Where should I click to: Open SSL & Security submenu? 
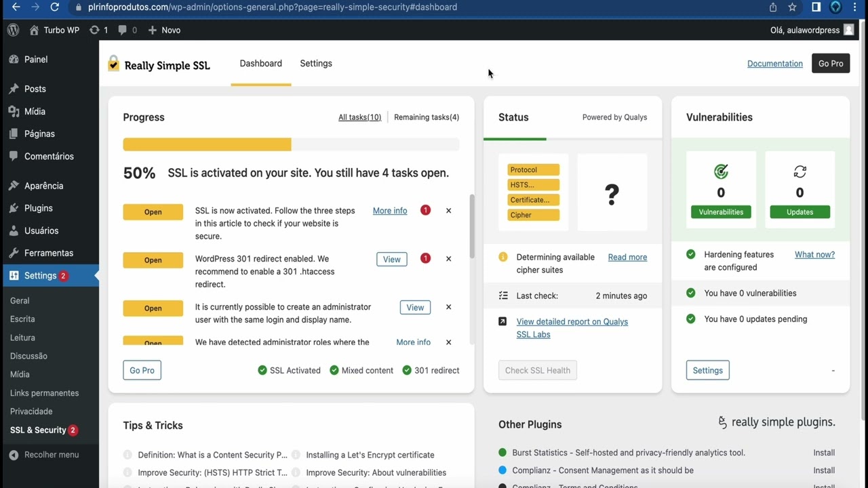click(x=43, y=430)
